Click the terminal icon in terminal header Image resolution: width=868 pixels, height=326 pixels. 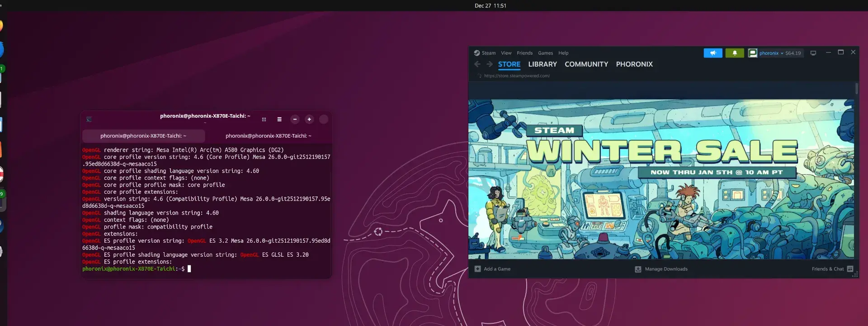point(89,120)
